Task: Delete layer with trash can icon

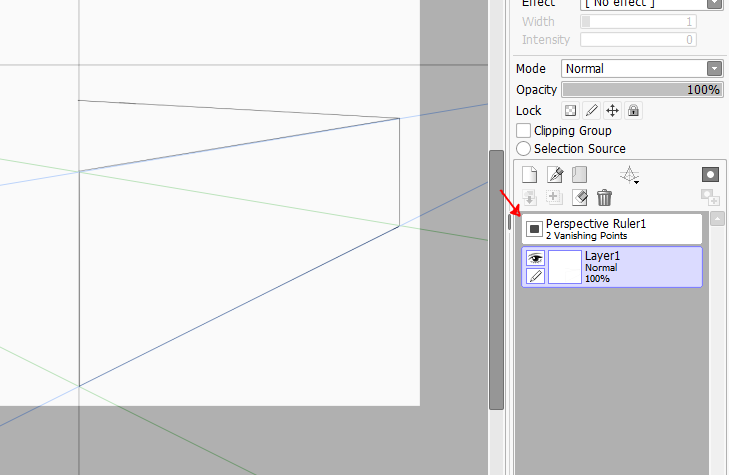Action: point(604,198)
